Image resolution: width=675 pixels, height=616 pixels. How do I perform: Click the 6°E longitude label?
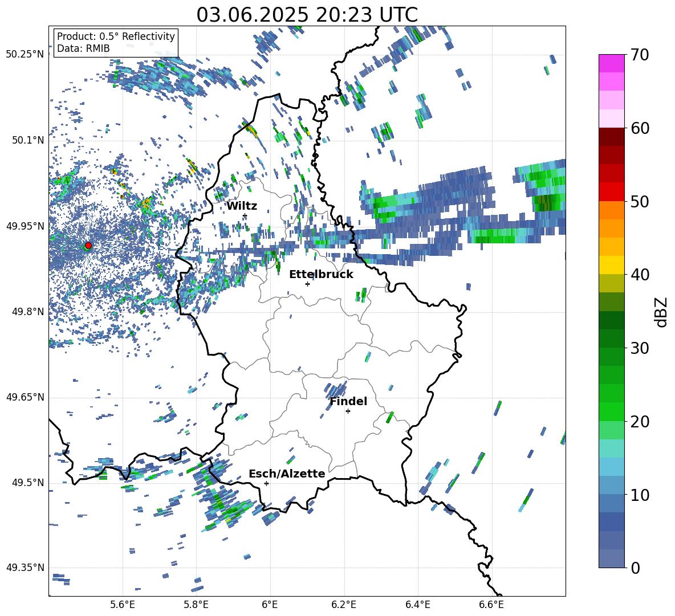270,605
